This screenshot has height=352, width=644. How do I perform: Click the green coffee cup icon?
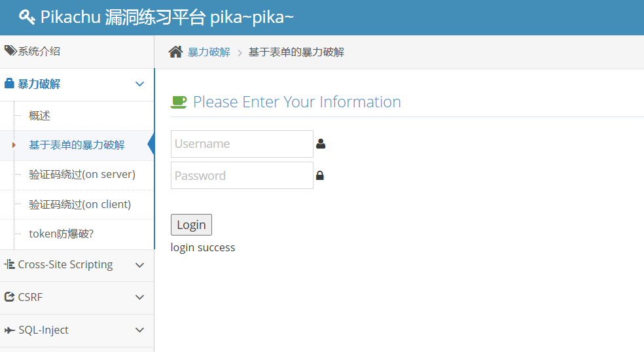coord(179,102)
